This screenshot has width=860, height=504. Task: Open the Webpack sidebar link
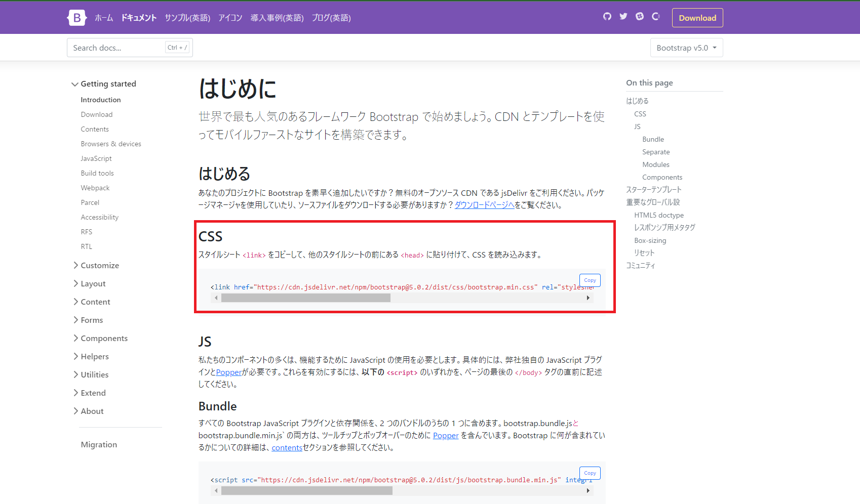[95, 188]
